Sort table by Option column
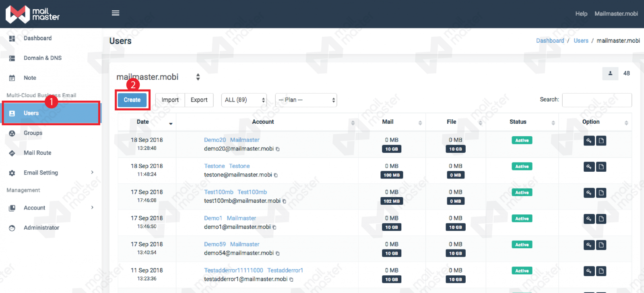The image size is (644, 293). click(x=595, y=122)
